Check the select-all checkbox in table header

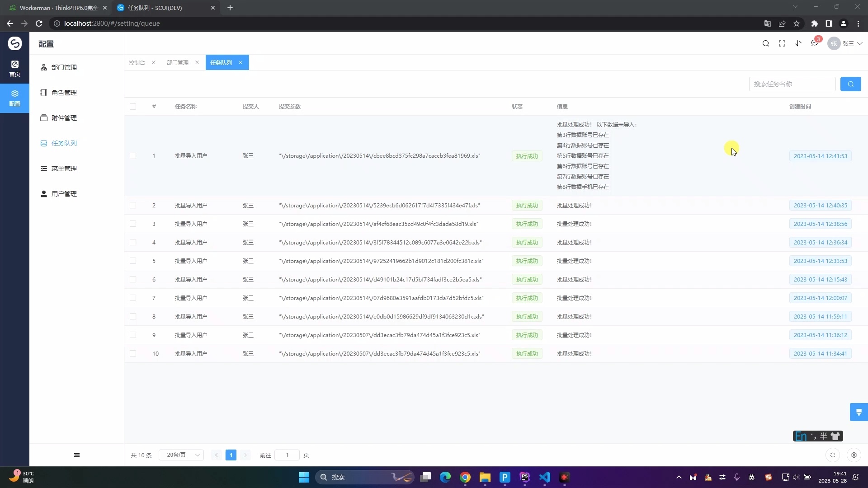tap(133, 107)
